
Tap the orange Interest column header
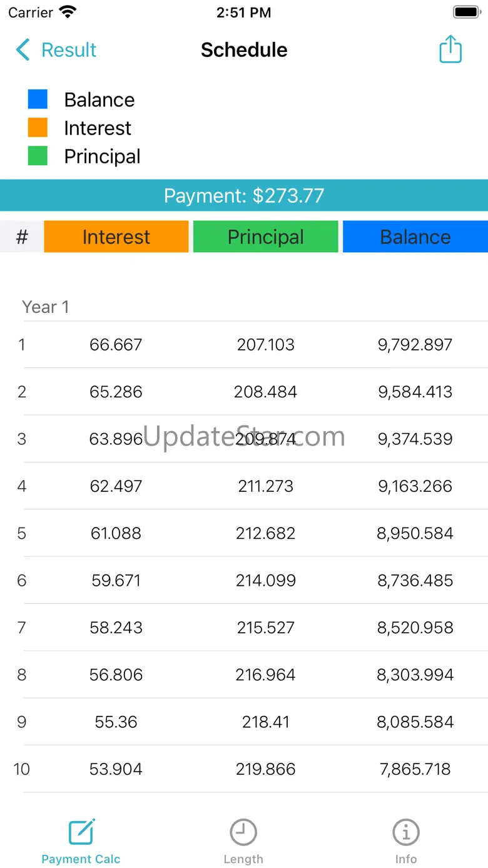116,237
